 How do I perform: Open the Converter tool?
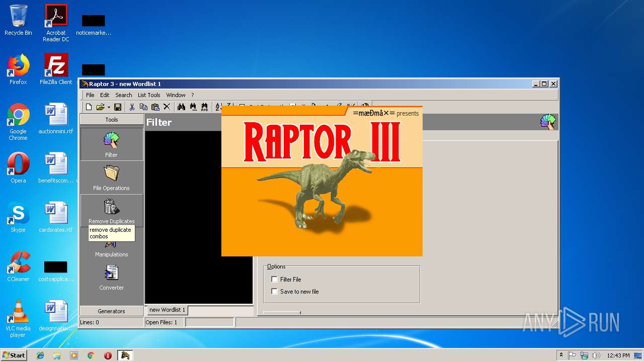pos(111,277)
